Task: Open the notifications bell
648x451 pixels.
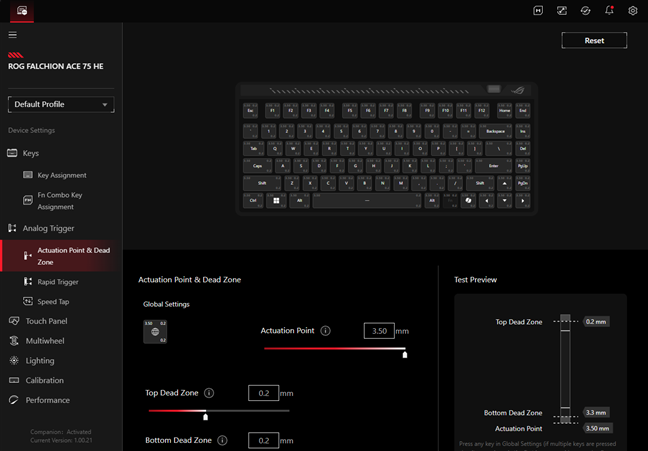Action: coord(609,11)
